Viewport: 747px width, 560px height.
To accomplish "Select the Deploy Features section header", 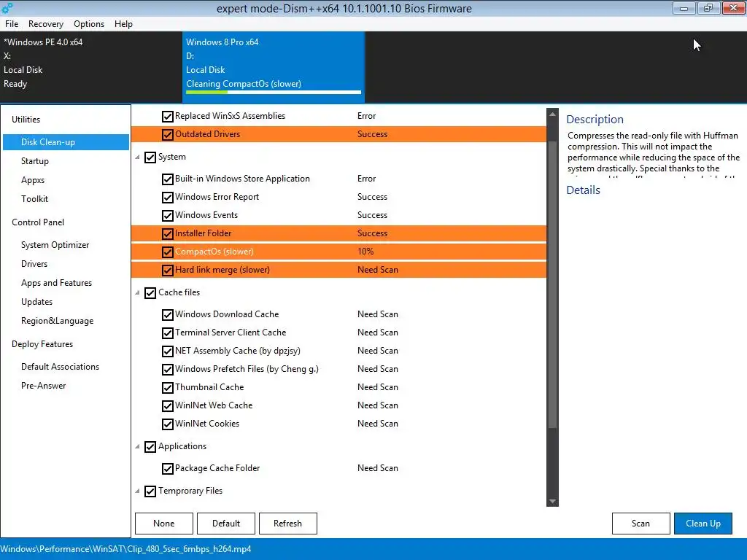I will pyautogui.click(x=42, y=344).
